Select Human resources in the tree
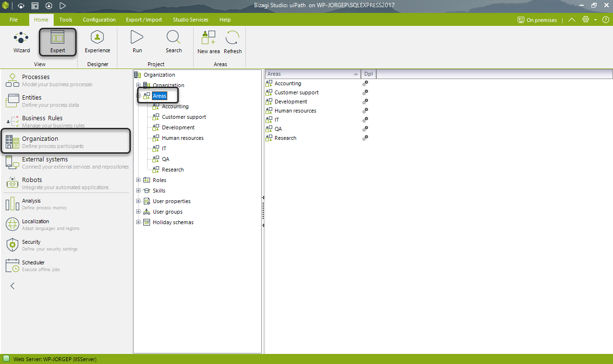The height and width of the screenshot is (364, 613). click(183, 138)
